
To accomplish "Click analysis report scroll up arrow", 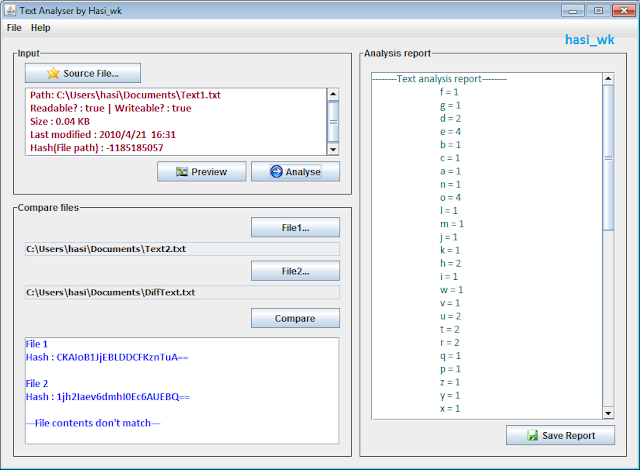I will pos(608,78).
